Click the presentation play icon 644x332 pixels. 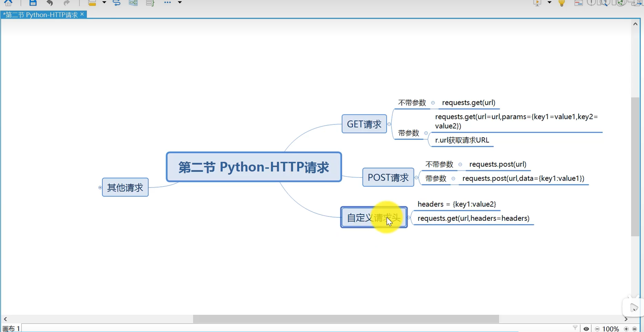click(x=537, y=3)
